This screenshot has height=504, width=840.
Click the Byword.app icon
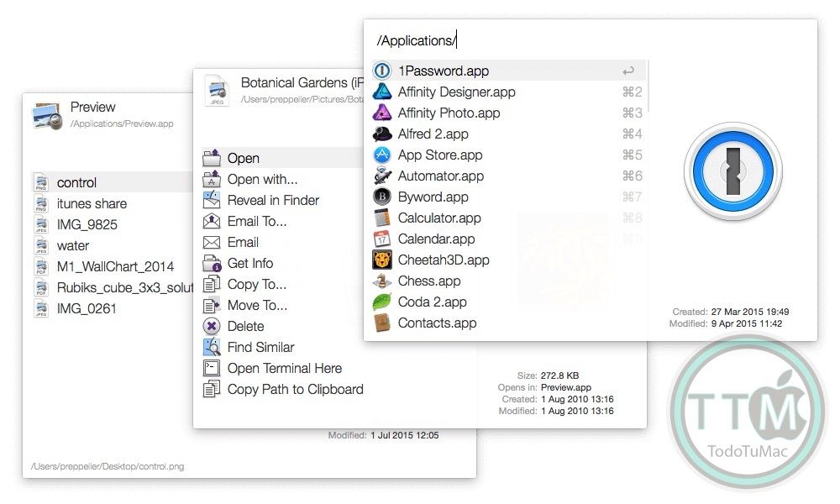click(382, 197)
